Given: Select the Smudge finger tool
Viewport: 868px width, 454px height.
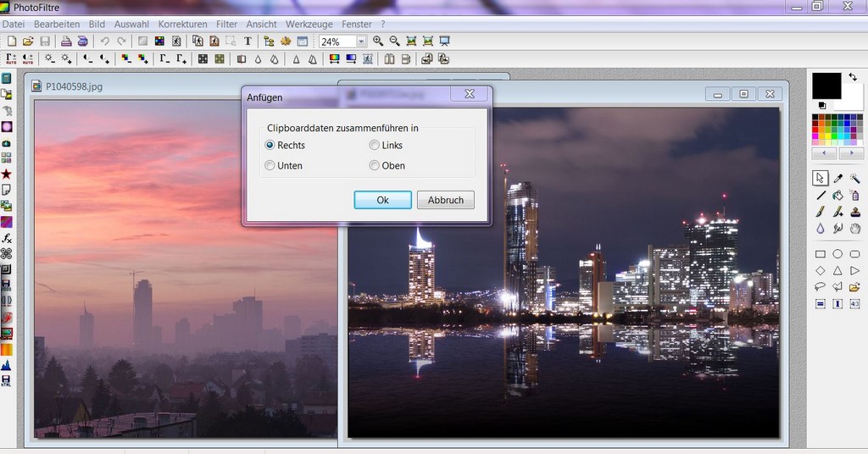Looking at the screenshot, I should [837, 229].
